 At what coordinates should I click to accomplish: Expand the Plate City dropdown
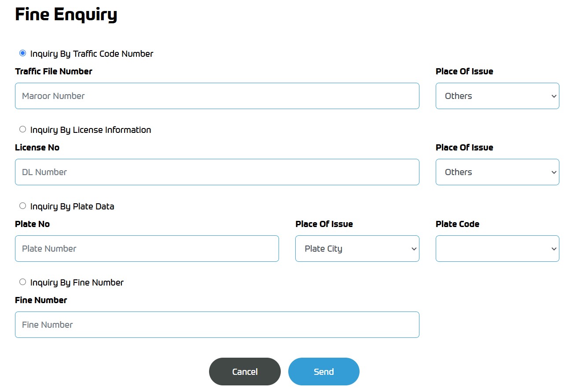coord(357,249)
